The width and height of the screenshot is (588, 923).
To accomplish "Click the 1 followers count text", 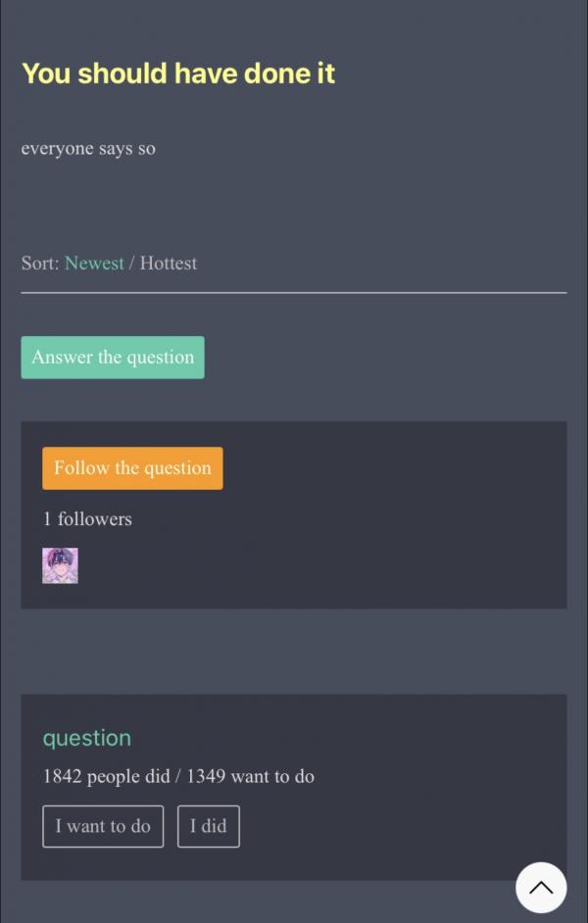I will tap(87, 519).
